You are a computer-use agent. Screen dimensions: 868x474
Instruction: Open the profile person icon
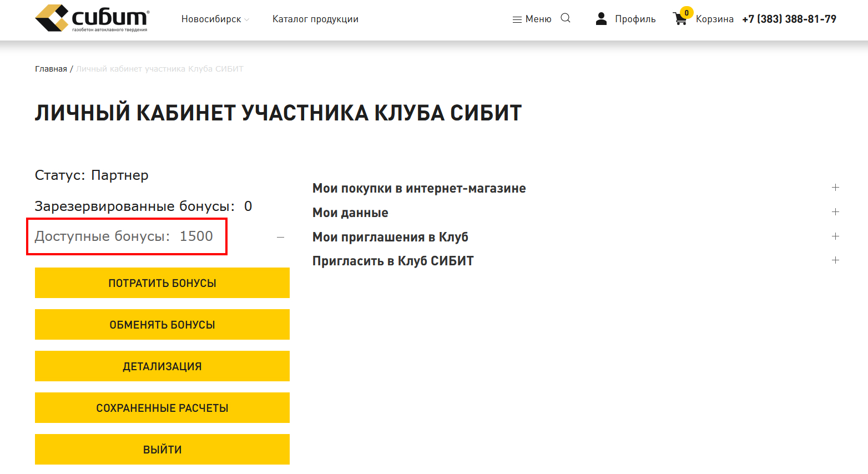point(601,19)
